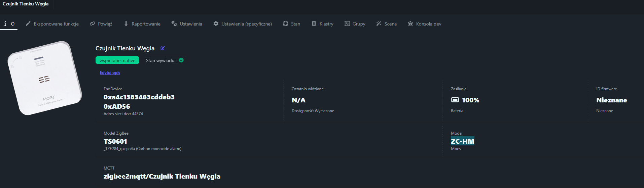Click the ZC-HM model link
Image resolution: width=644 pixels, height=188 pixels.
[462, 141]
